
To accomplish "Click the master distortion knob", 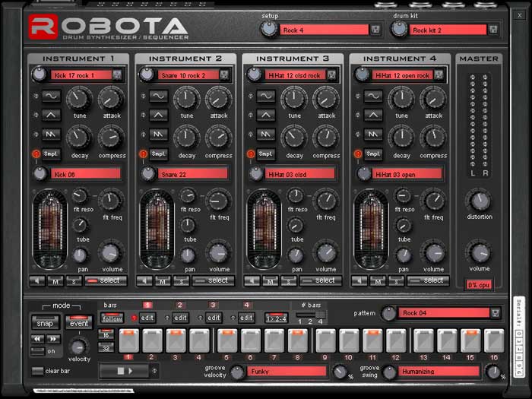I will coord(480,201).
